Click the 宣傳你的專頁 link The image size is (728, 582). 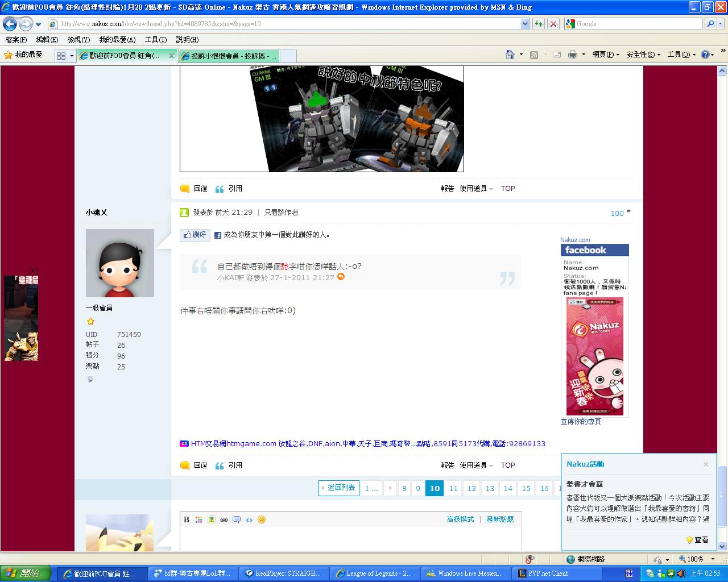pos(581,422)
